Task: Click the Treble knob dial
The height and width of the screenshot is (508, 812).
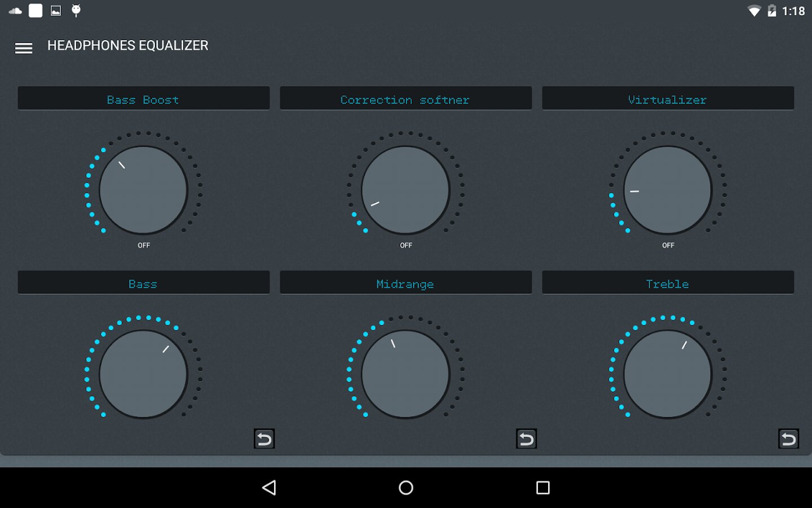Action: pos(668,374)
